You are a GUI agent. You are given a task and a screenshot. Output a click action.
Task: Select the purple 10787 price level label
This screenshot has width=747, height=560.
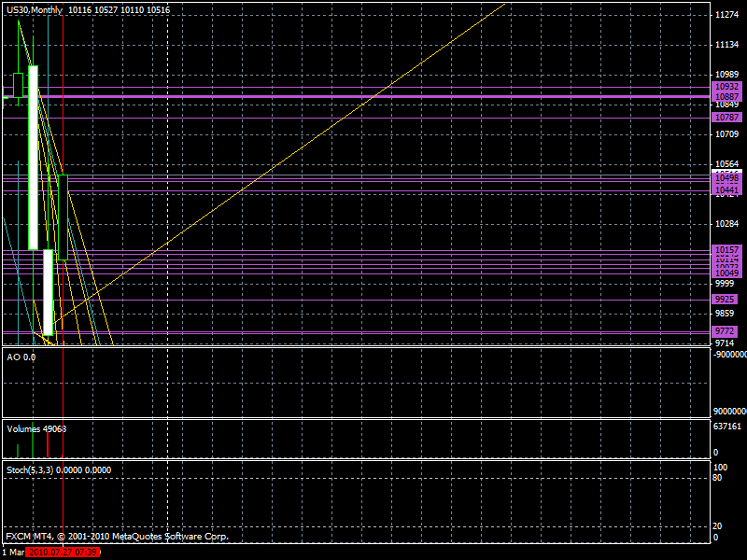[726, 118]
